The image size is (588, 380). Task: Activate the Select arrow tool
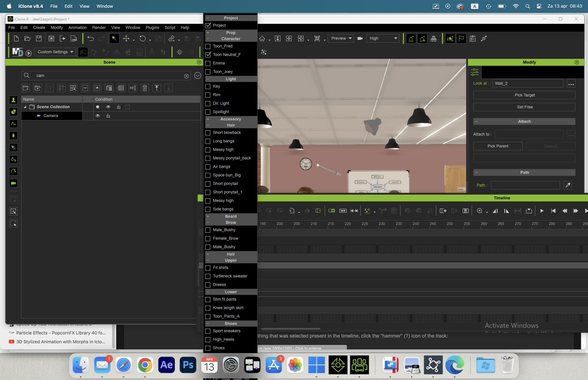pyautogui.click(x=114, y=38)
